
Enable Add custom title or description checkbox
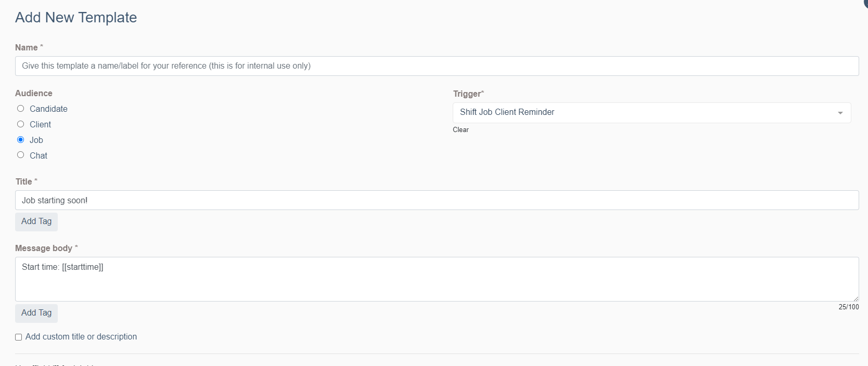click(x=19, y=337)
